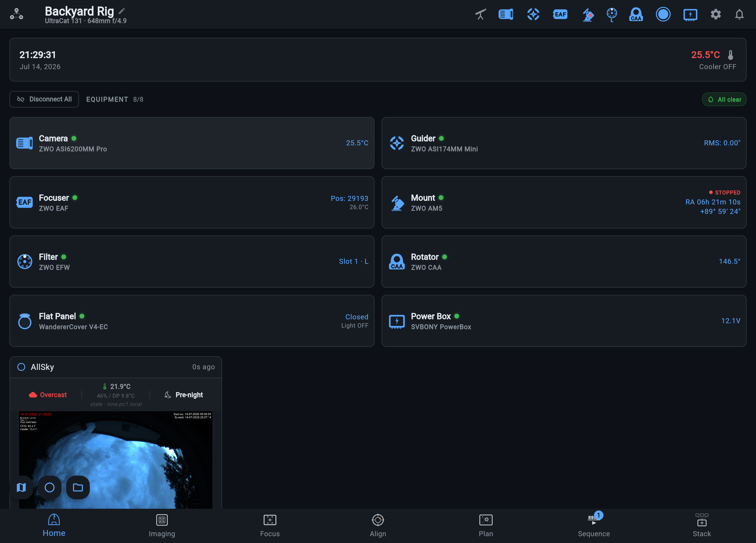Show notifications bell
The height and width of the screenshot is (543, 756).
point(739,14)
